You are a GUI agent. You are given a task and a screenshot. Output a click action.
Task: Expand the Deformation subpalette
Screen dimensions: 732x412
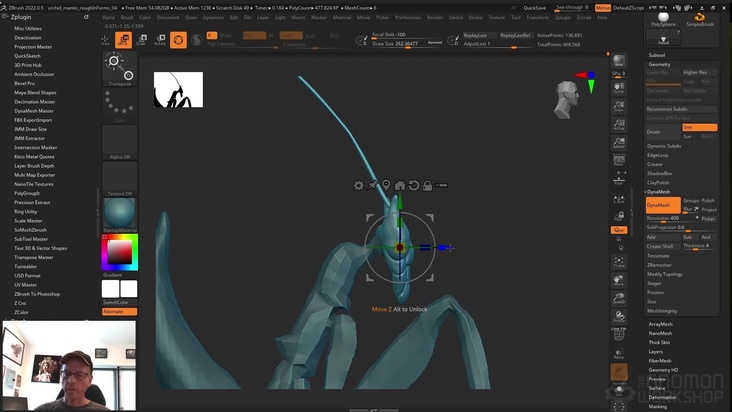click(662, 397)
